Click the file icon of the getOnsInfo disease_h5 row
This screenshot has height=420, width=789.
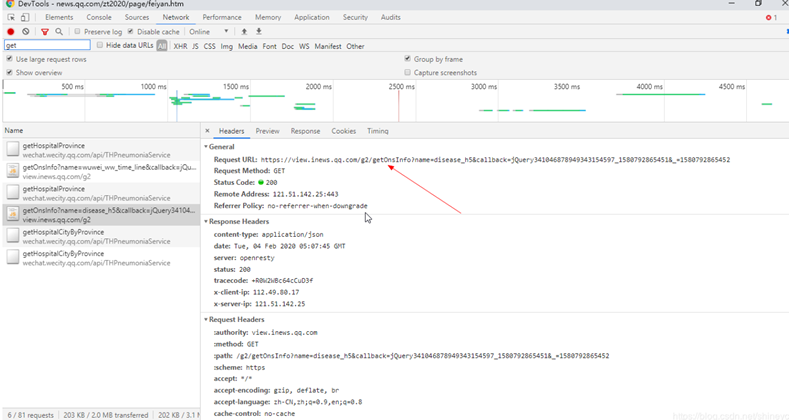point(13,214)
